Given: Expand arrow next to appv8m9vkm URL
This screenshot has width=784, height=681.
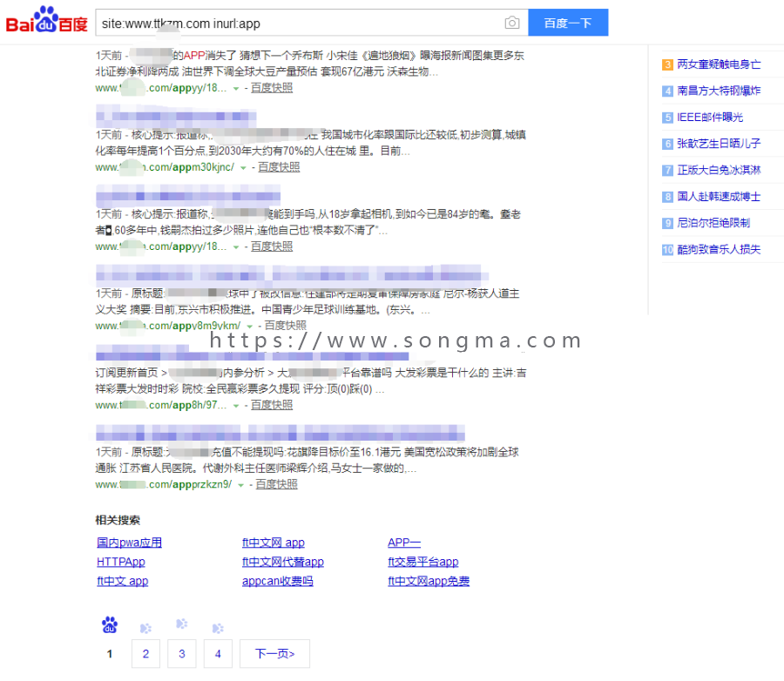Looking at the screenshot, I should tap(249, 327).
